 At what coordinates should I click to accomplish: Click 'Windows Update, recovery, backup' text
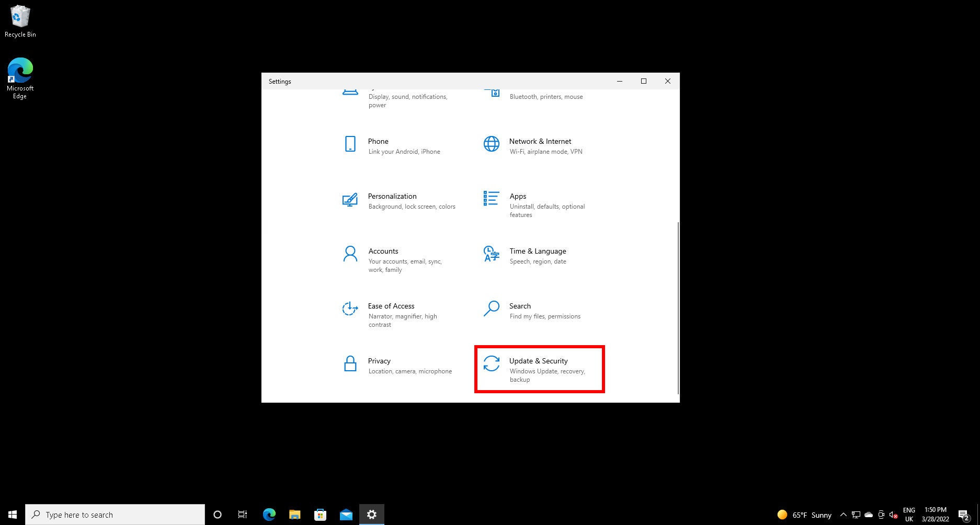(547, 375)
